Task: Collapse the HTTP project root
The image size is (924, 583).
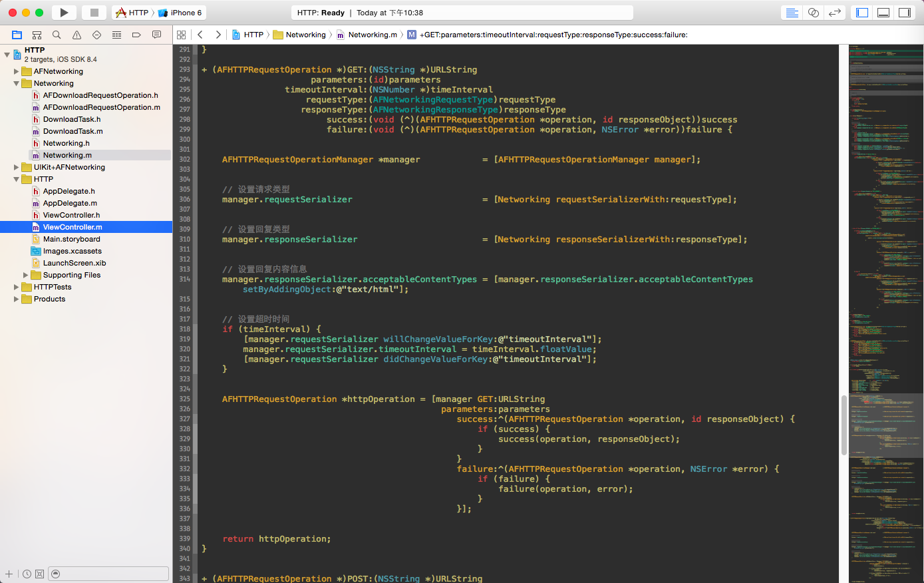Action: pyautogui.click(x=7, y=55)
